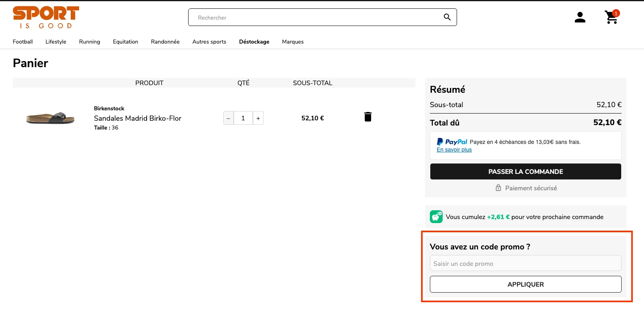644x317 pixels.
Task: Open the user account icon
Action: [580, 17]
